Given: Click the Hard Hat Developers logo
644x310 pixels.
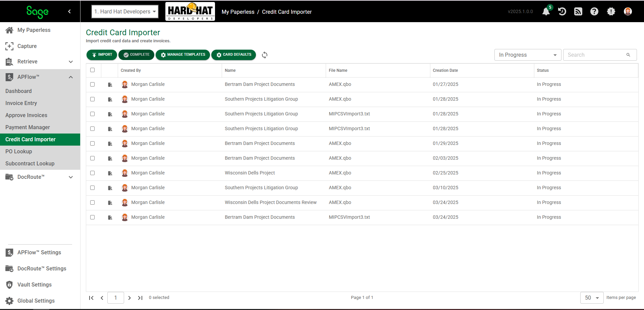Looking at the screenshot, I should pyautogui.click(x=190, y=11).
